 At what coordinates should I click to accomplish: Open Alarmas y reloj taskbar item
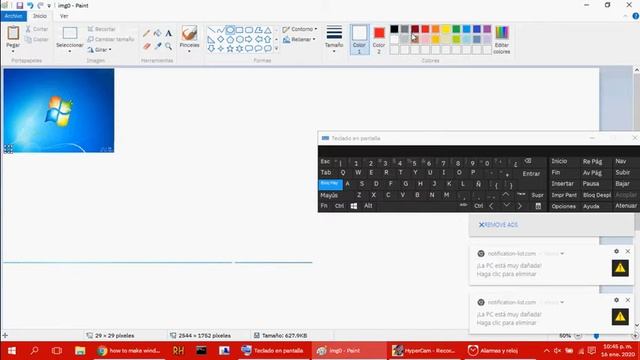(493, 350)
